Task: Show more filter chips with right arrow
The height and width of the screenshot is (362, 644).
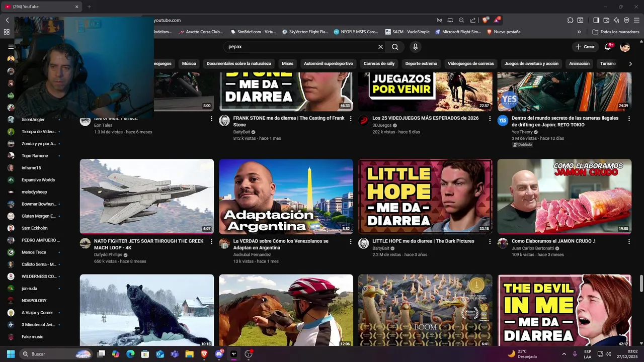Action: click(x=630, y=64)
